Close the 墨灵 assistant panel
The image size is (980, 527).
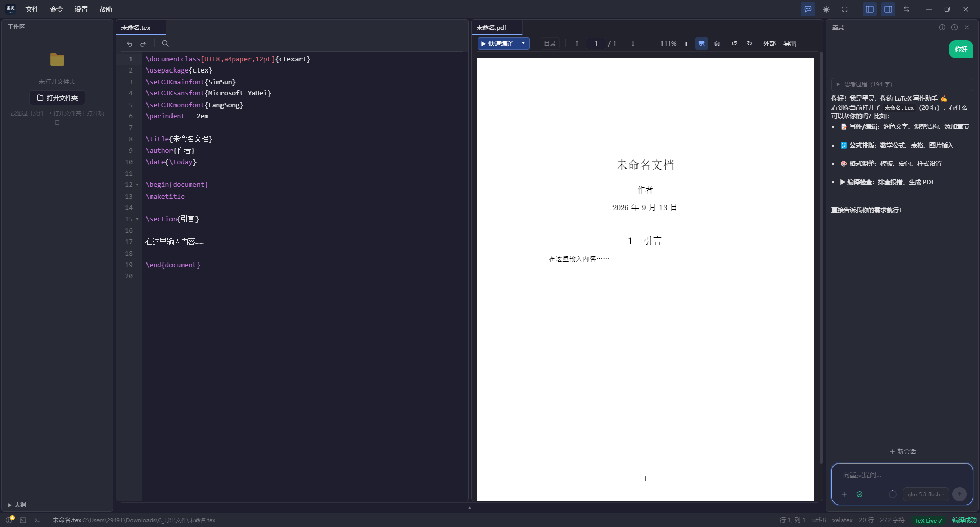click(967, 27)
